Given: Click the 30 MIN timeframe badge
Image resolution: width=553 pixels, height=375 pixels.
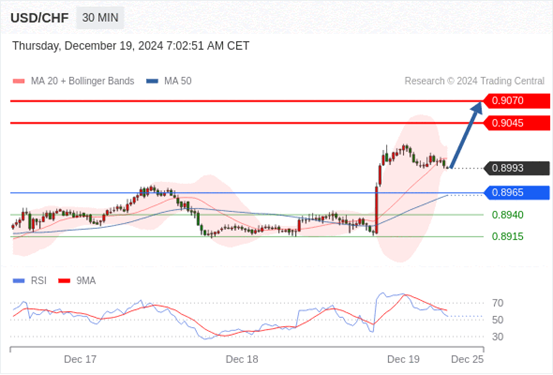Looking at the screenshot, I should click(100, 18).
